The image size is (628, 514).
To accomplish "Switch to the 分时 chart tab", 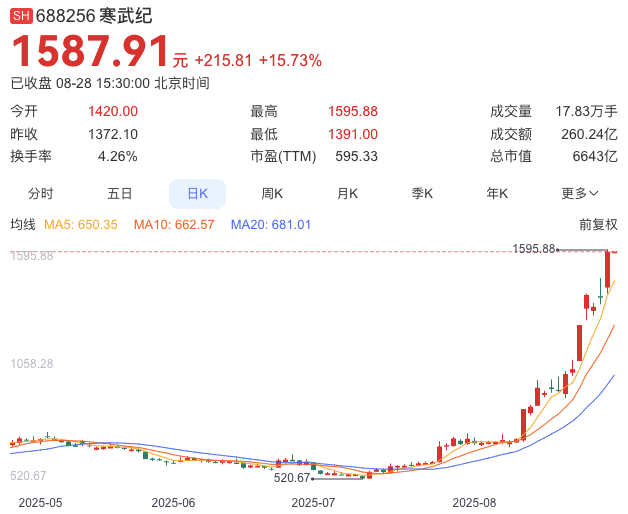I will pyautogui.click(x=40, y=194).
